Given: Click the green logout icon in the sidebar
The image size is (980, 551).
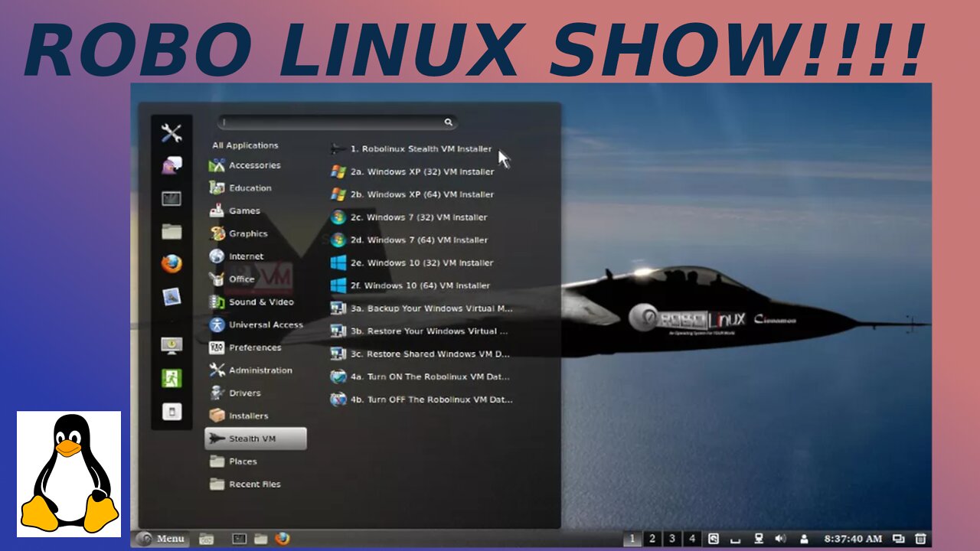Looking at the screenshot, I should tap(171, 378).
